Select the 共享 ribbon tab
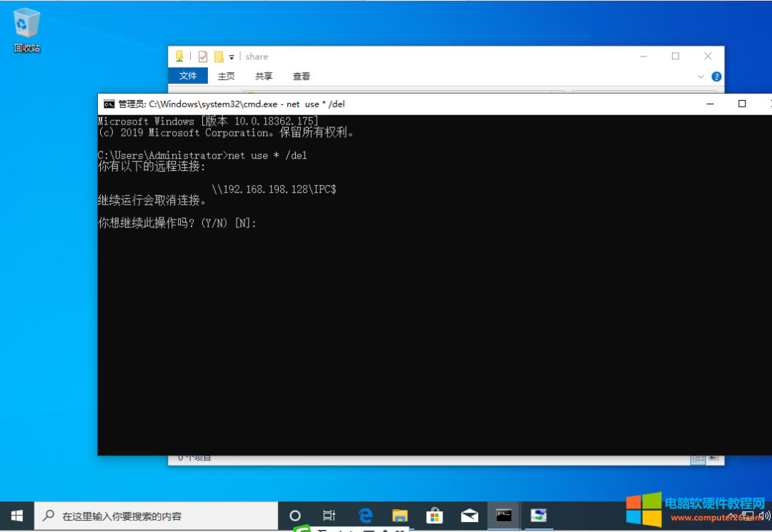This screenshot has width=772, height=532. pos(264,76)
